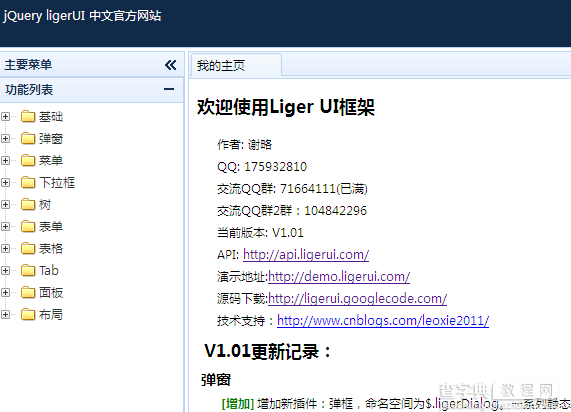The image size is (571, 412).
Task: Expand the 菜单 tree node plus sign
Action: pos(5,160)
